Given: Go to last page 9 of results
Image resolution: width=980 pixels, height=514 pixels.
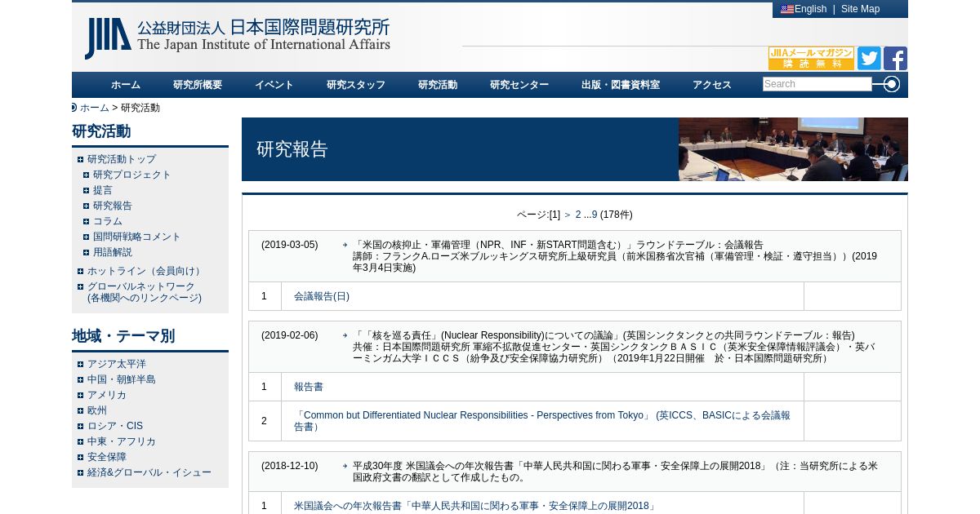Looking at the screenshot, I should [595, 215].
